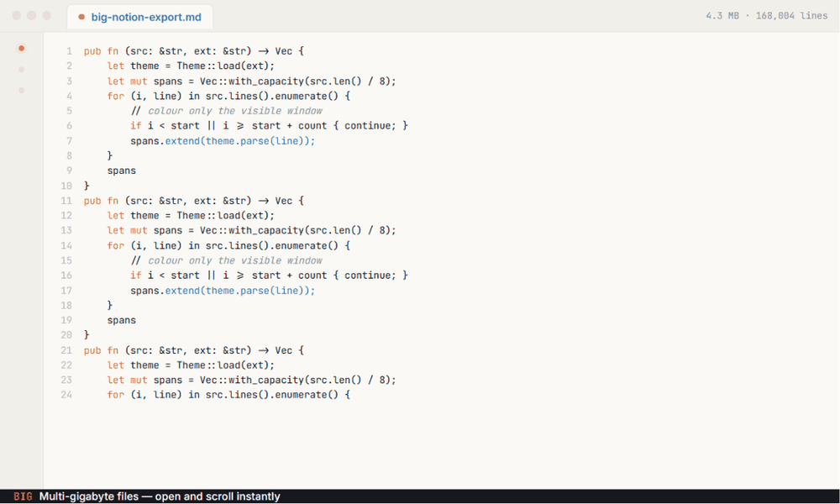Image resolution: width=840 pixels, height=504 pixels.
Task: Click the orange modified dot on the file tab
Action: tap(81, 17)
